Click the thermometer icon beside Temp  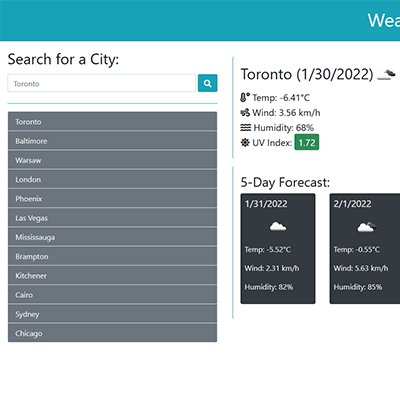click(x=245, y=98)
